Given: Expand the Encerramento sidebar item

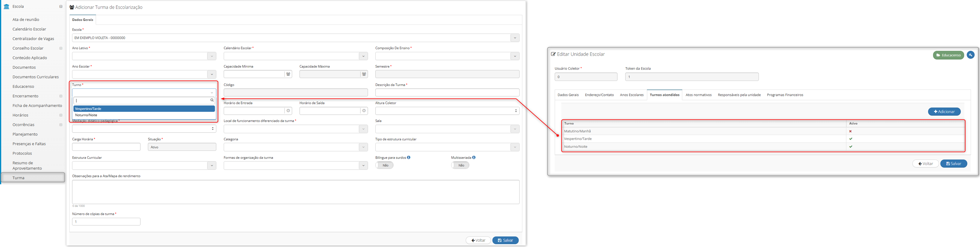Looking at the screenshot, I should coord(61,96).
